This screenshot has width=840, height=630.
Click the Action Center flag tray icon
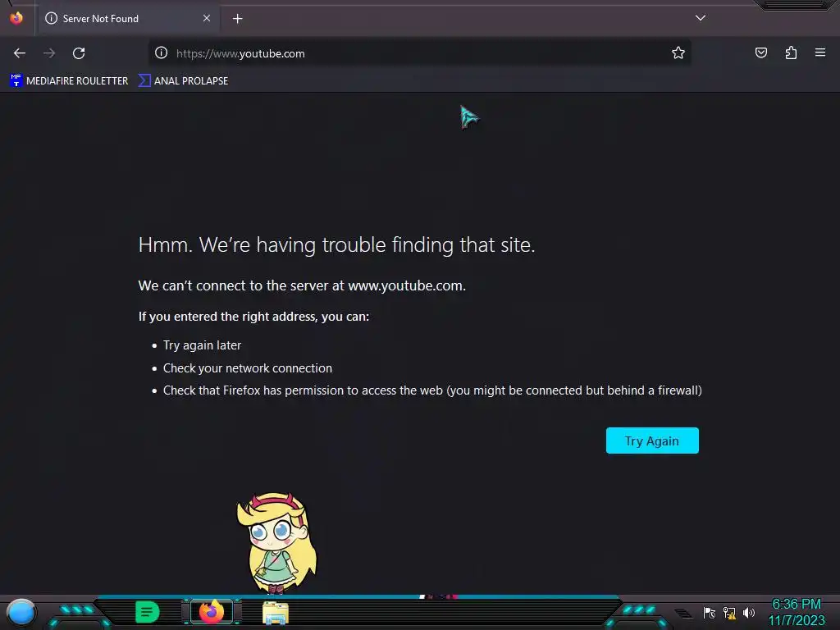tap(710, 613)
